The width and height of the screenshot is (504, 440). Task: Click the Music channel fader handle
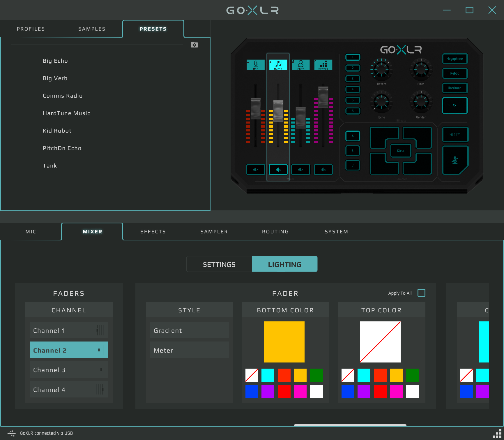pos(278,111)
